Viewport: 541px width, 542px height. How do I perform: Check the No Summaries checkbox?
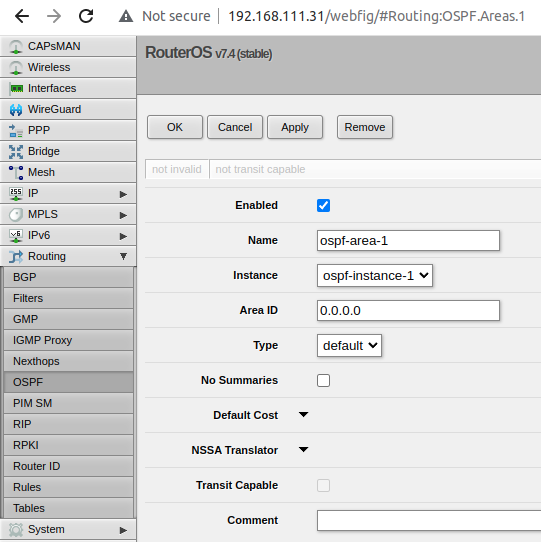point(324,380)
